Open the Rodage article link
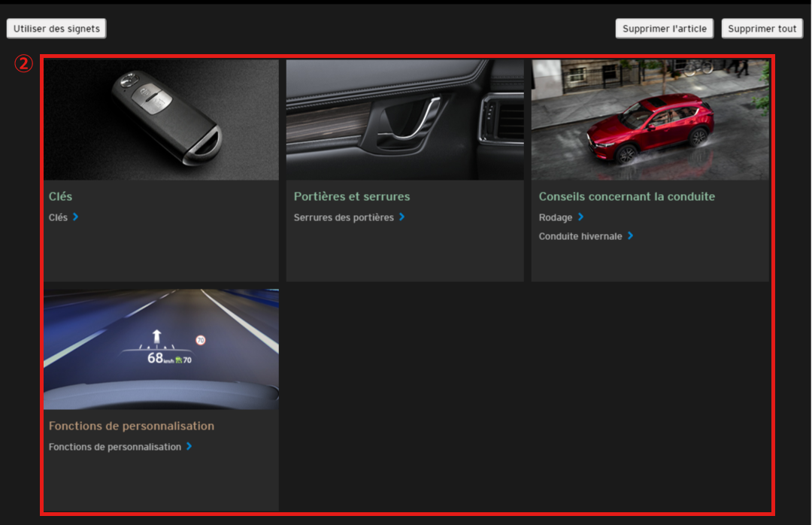The height and width of the screenshot is (525, 812). [556, 217]
